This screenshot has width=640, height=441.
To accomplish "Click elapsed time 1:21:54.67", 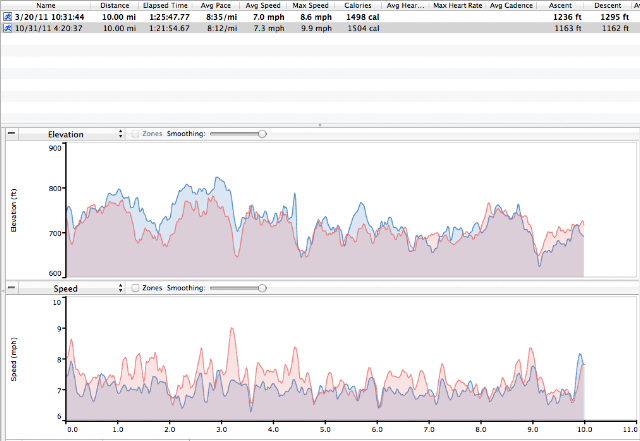I will point(169,28).
